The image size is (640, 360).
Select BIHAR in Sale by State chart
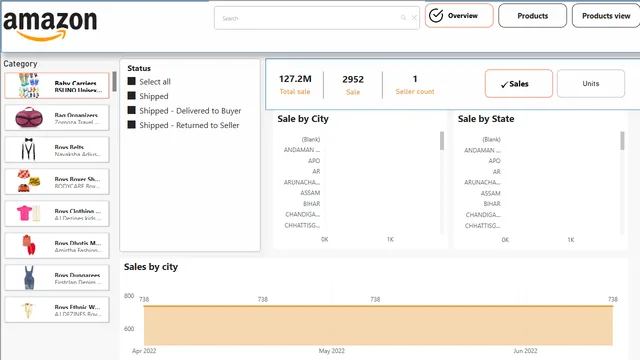[x=492, y=204]
